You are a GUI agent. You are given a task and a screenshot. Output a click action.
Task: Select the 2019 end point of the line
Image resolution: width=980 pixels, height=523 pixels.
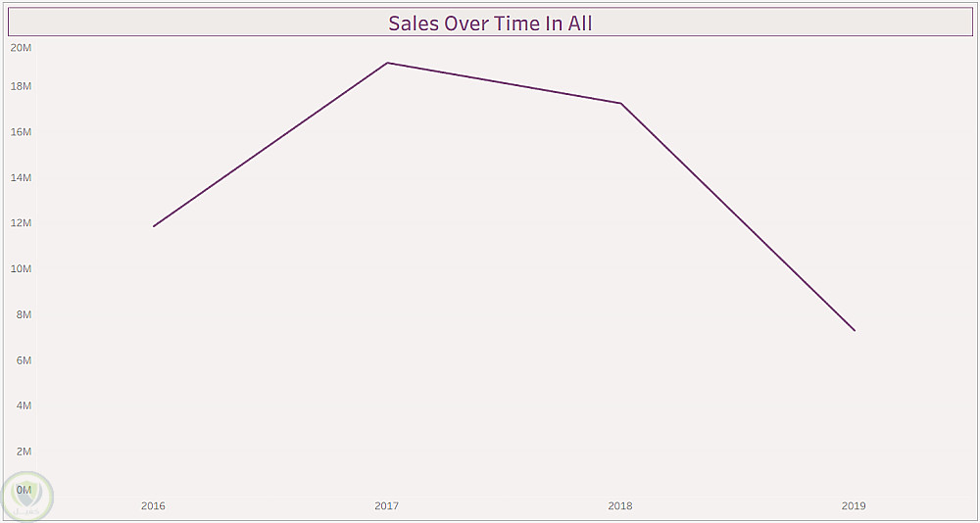coord(855,330)
